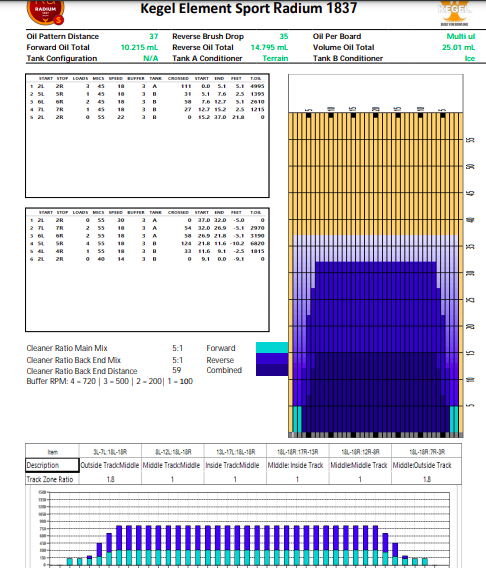Click the 'Cleaner Ratio Back End Distance' label
486x568 pixels.
tap(82, 371)
